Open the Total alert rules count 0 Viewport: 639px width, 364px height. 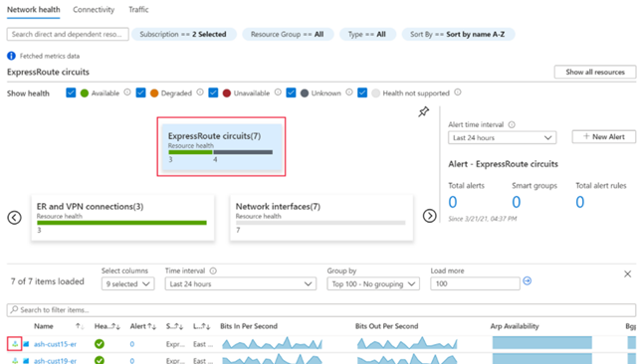580,202
